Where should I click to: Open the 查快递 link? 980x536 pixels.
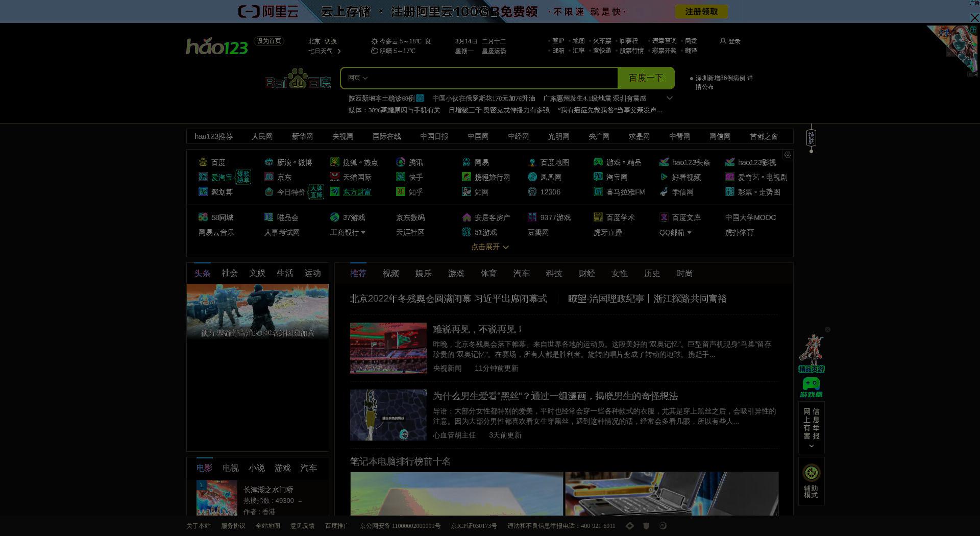pyautogui.click(x=602, y=51)
